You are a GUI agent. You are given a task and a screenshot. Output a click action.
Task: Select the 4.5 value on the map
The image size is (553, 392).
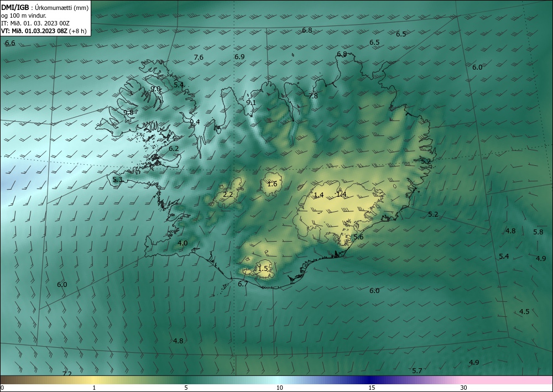coord(524,312)
